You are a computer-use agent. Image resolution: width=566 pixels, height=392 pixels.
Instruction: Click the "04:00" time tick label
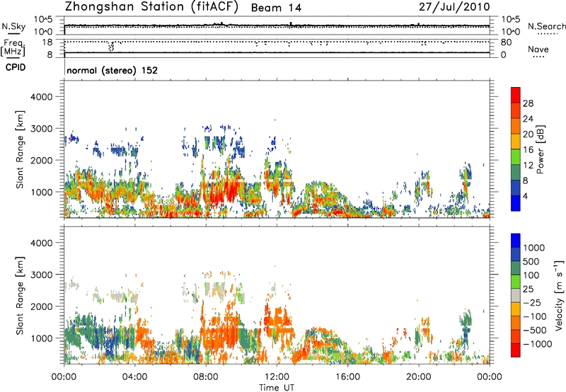(x=134, y=377)
